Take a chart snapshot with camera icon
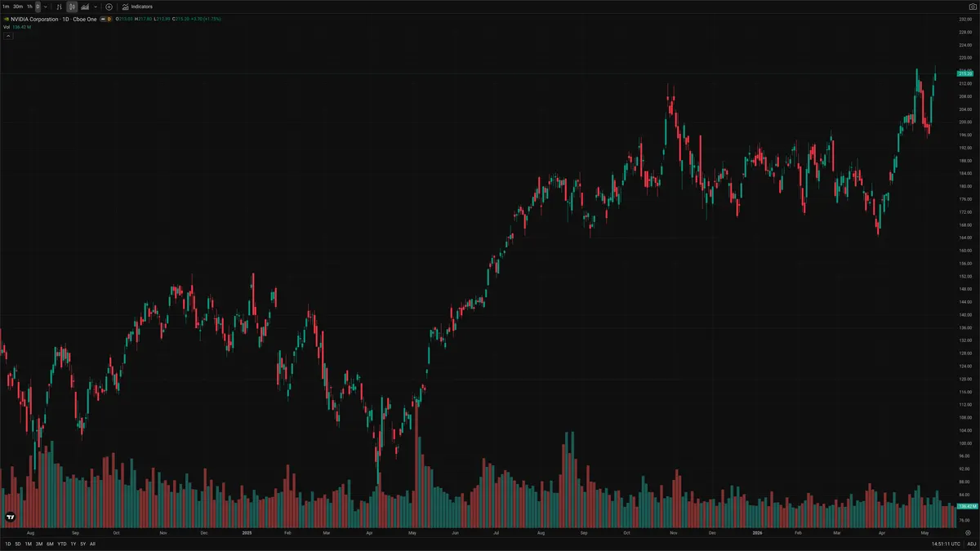980x551 pixels. coord(971,7)
